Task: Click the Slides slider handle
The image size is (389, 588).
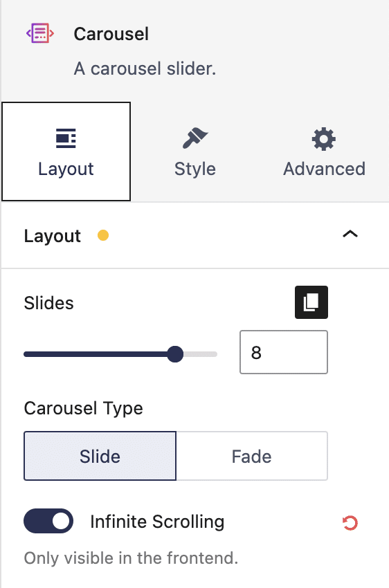Action: pos(175,354)
